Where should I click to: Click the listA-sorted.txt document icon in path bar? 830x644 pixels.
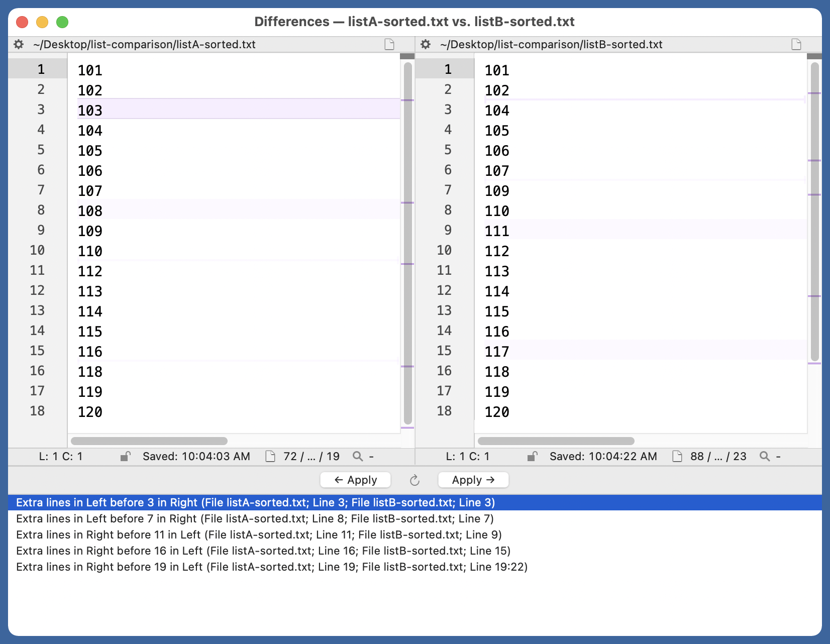pyautogui.click(x=389, y=44)
